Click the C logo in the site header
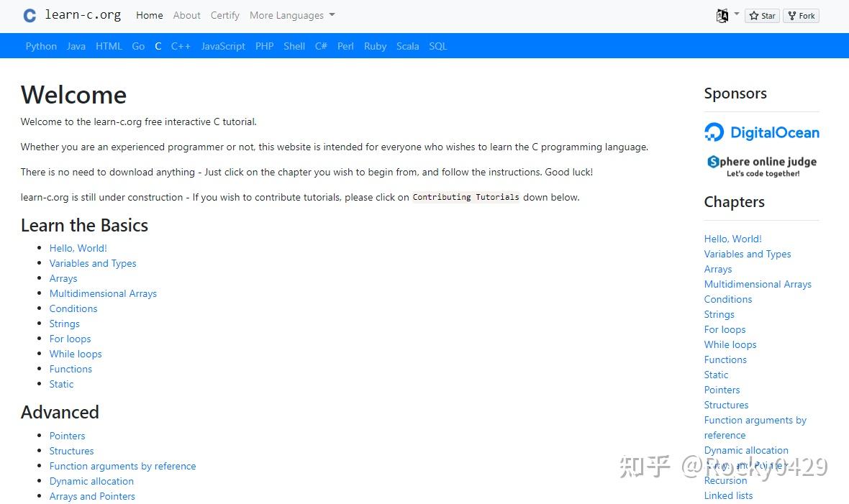849x504 pixels. coord(29,14)
